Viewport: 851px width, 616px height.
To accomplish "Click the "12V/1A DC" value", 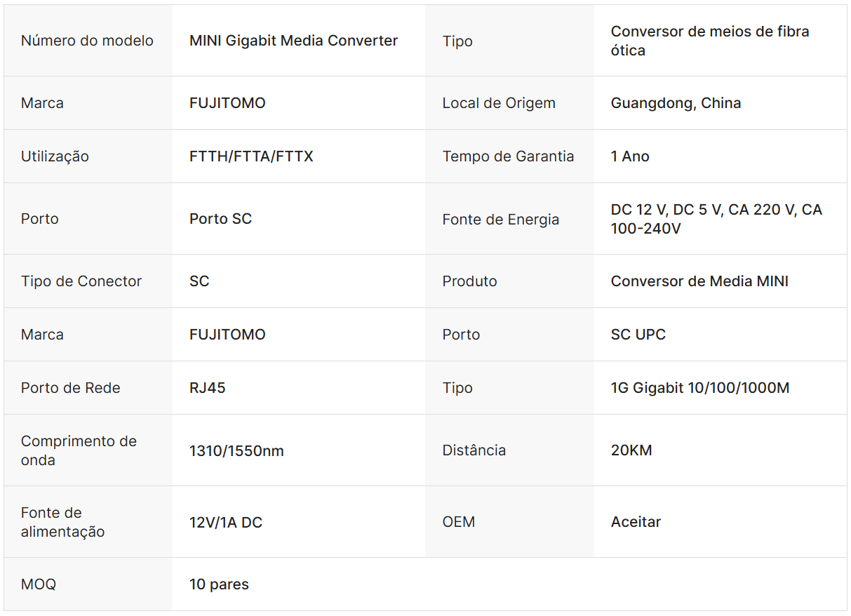I will [x=226, y=523].
